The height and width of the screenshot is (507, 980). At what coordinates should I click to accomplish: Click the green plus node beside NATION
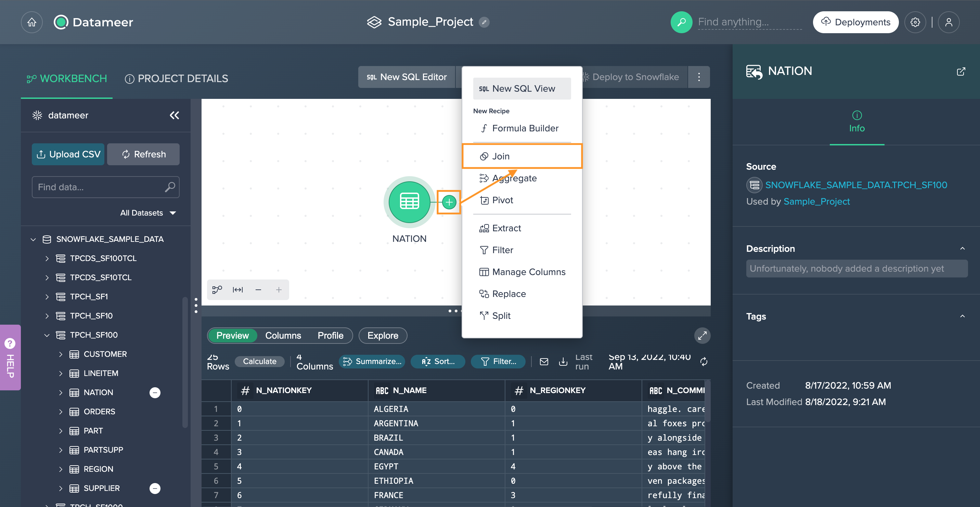coord(449,202)
